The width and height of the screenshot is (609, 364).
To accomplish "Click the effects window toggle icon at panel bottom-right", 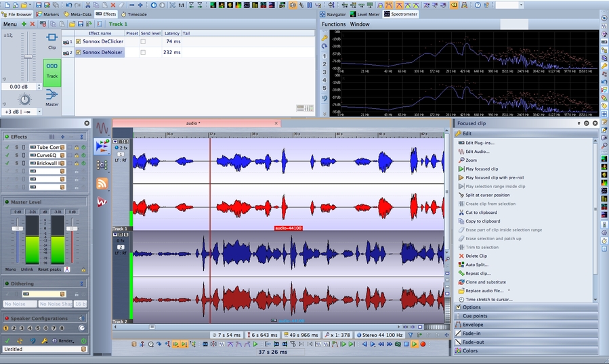I will click(x=305, y=108).
